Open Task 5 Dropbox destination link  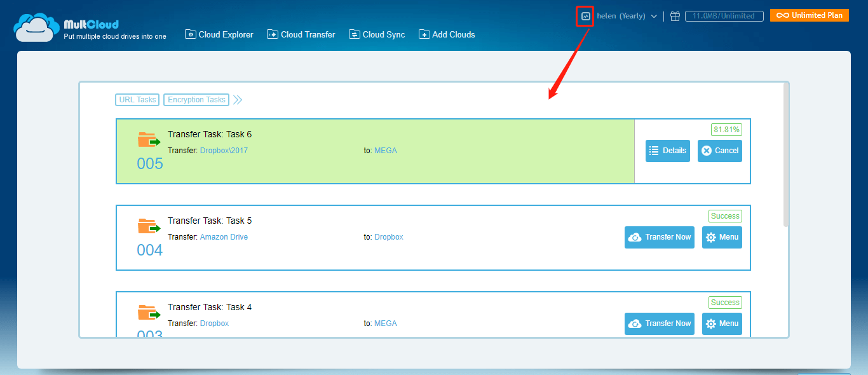(x=389, y=237)
